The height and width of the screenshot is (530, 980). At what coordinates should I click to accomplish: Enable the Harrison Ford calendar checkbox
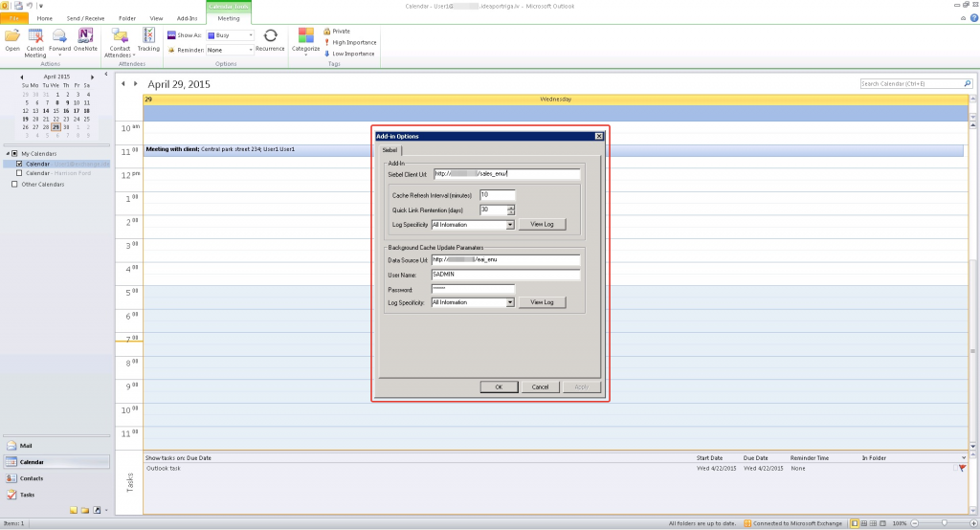pos(19,173)
